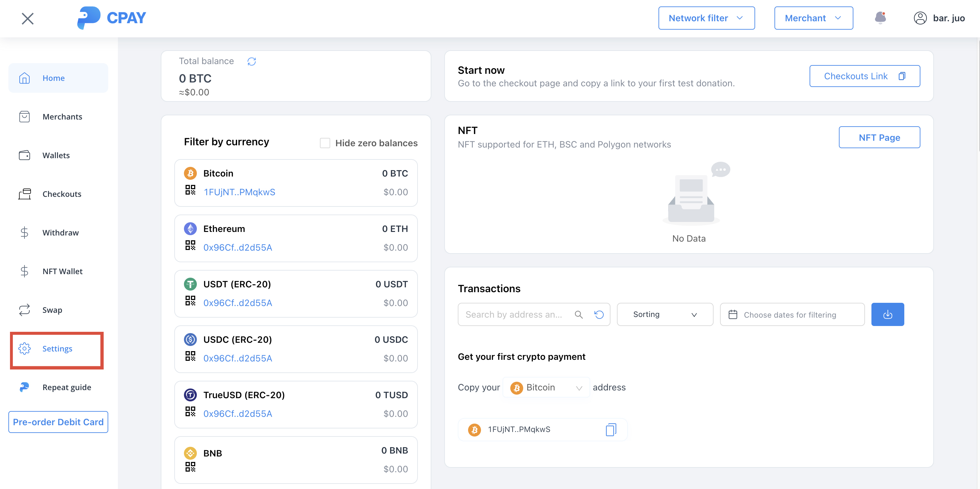Click the Swap arrows icon

24,310
